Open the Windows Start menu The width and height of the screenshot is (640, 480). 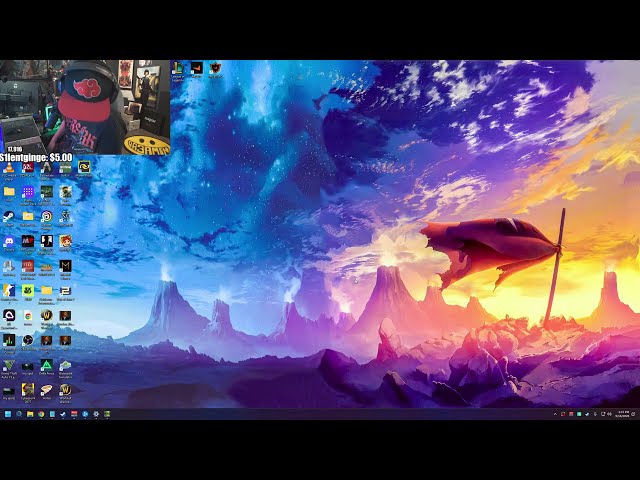coord(8,414)
